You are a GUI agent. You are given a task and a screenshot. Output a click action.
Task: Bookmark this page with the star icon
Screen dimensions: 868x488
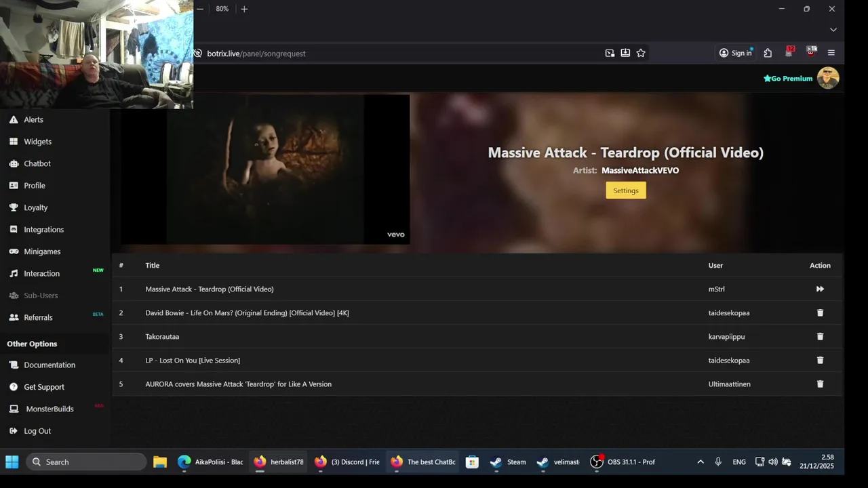(x=641, y=53)
